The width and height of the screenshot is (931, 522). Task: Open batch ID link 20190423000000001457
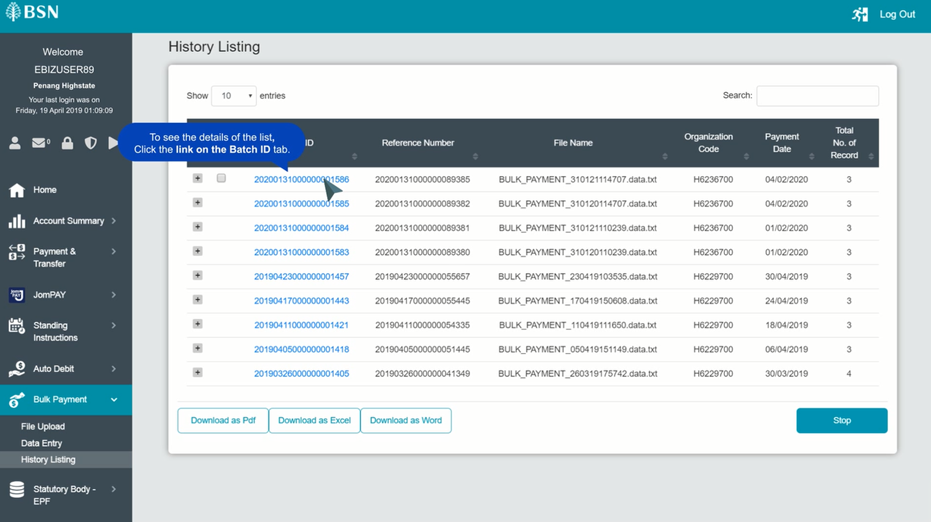click(x=302, y=277)
